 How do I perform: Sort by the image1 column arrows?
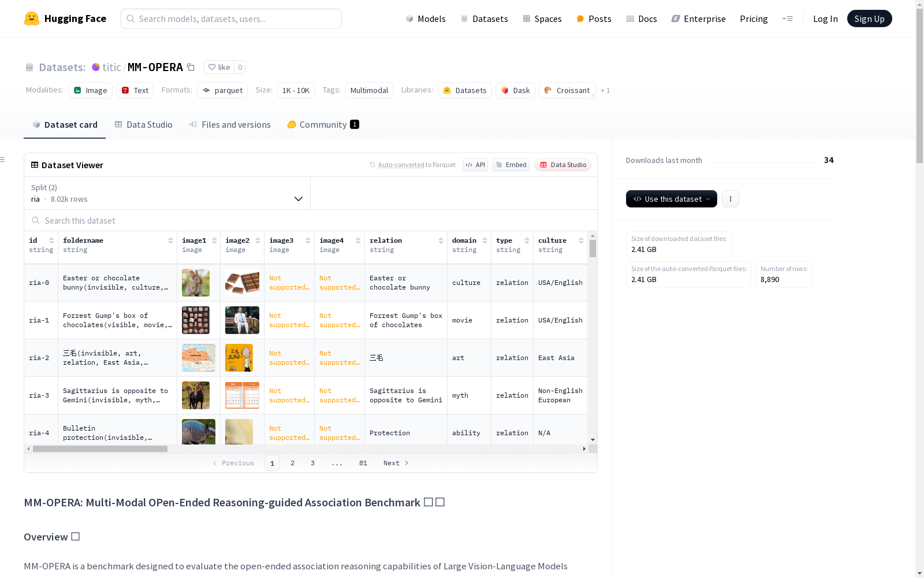point(214,240)
